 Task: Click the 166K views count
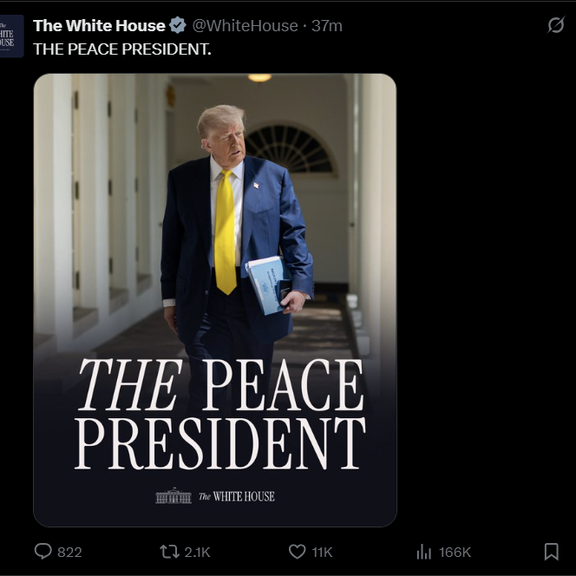tap(455, 552)
